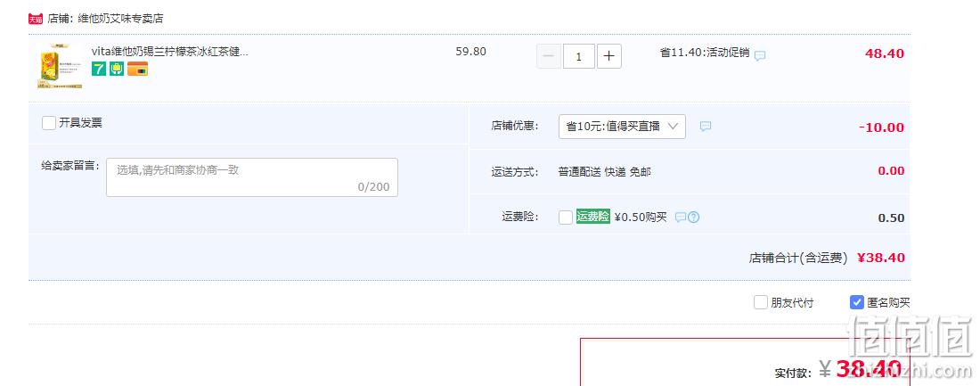980x386 pixels.
Task: Click the unit price 59.80
Action: 470,52
